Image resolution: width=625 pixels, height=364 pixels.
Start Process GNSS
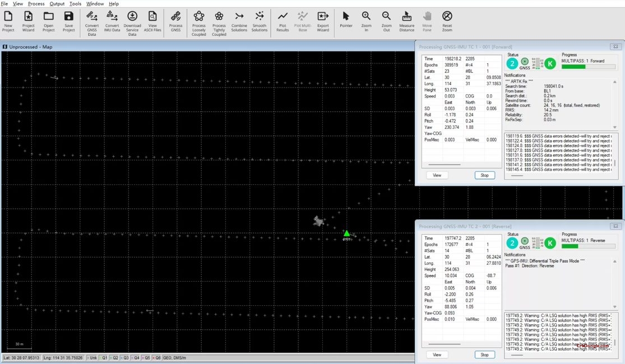point(175,21)
